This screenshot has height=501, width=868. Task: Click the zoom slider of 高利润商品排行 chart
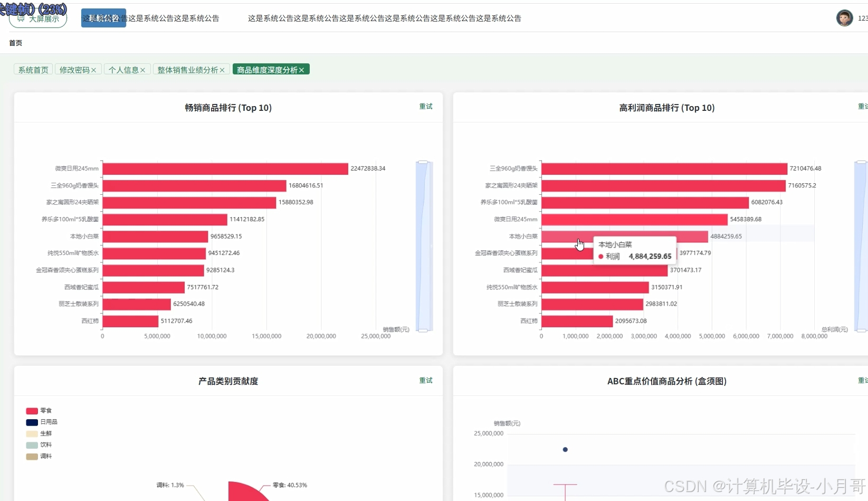click(861, 246)
